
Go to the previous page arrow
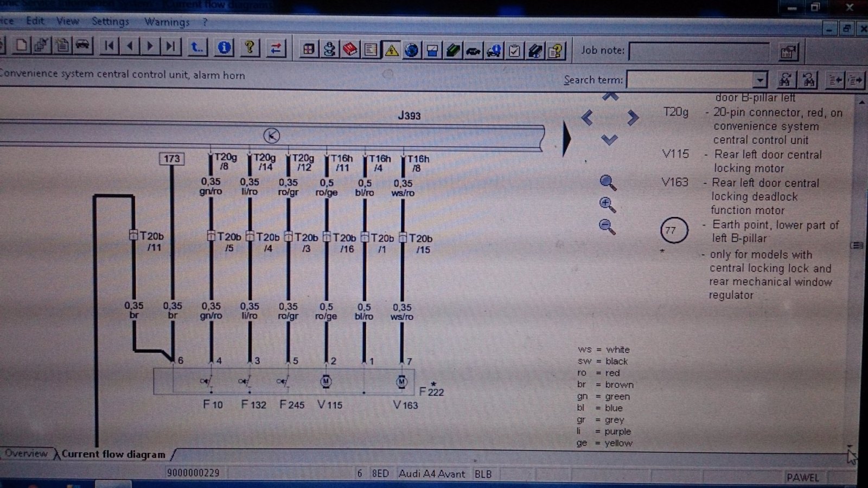pos(130,46)
